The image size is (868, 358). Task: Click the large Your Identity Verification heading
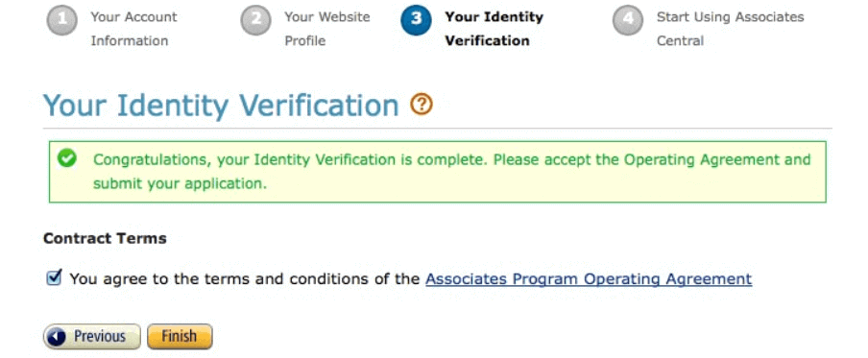(x=221, y=105)
